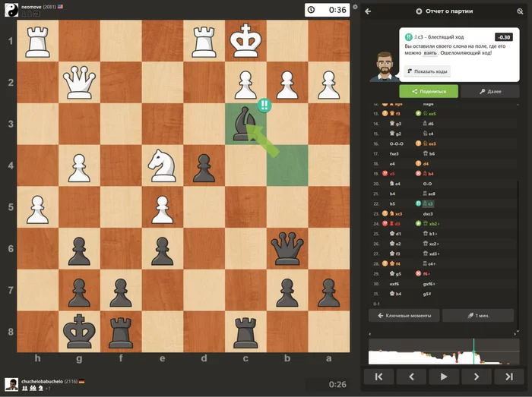Select the black pawn on a7

(x=329, y=292)
